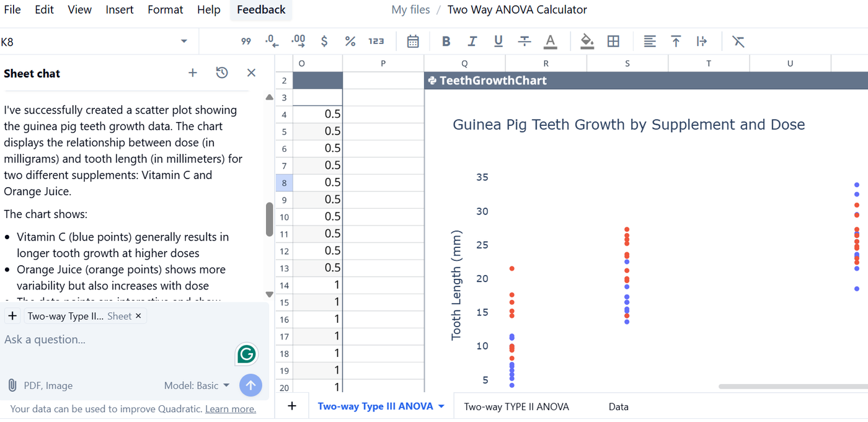
Task: Open the Two-way Type III ANOVA tab menu arrow
Action: (x=441, y=407)
